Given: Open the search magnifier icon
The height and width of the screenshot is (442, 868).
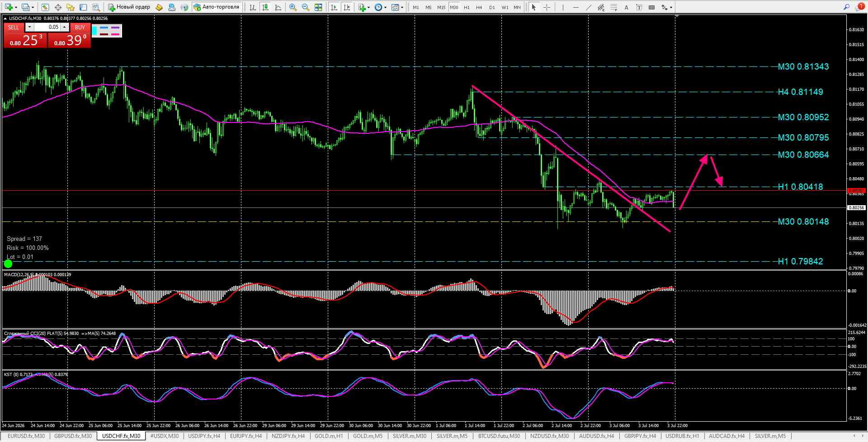Looking at the screenshot, I should [x=846, y=7].
